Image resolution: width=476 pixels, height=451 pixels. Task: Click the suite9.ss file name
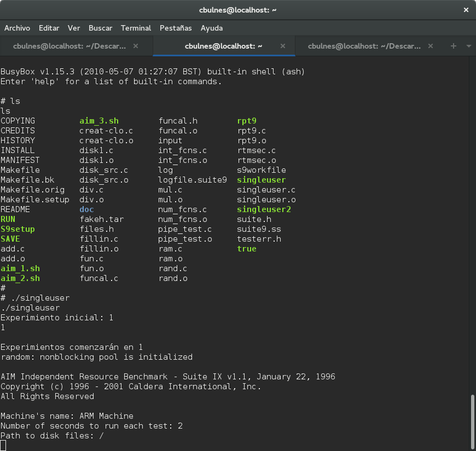click(x=259, y=229)
